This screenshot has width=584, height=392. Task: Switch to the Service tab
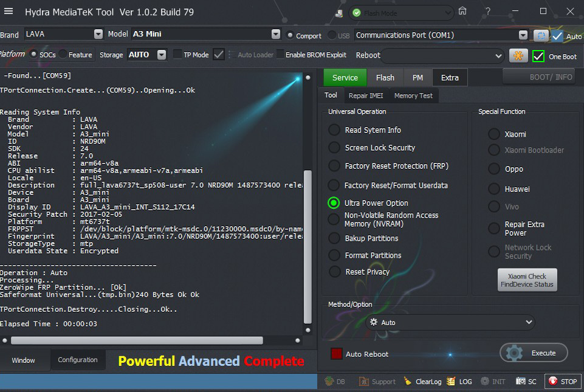[x=345, y=78]
